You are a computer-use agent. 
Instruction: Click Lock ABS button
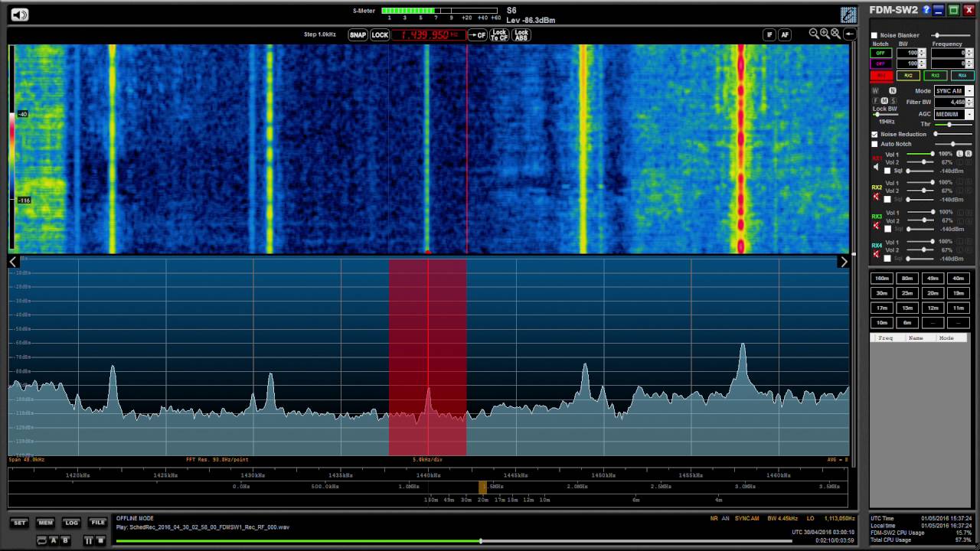pos(521,35)
